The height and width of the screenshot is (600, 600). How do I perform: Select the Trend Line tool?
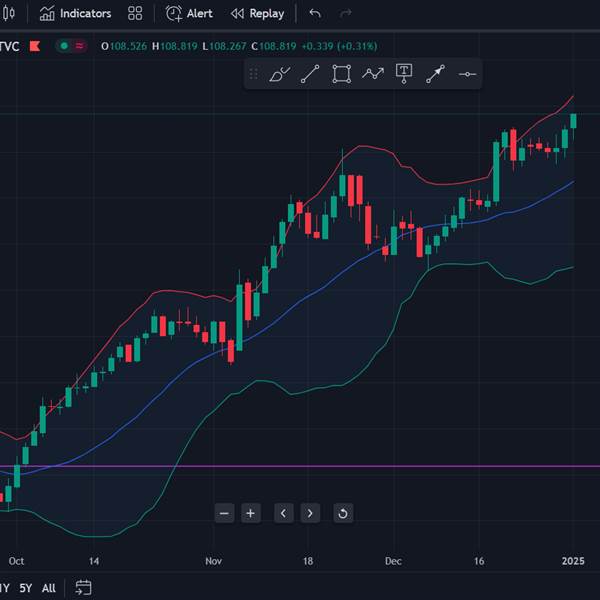pyautogui.click(x=310, y=73)
